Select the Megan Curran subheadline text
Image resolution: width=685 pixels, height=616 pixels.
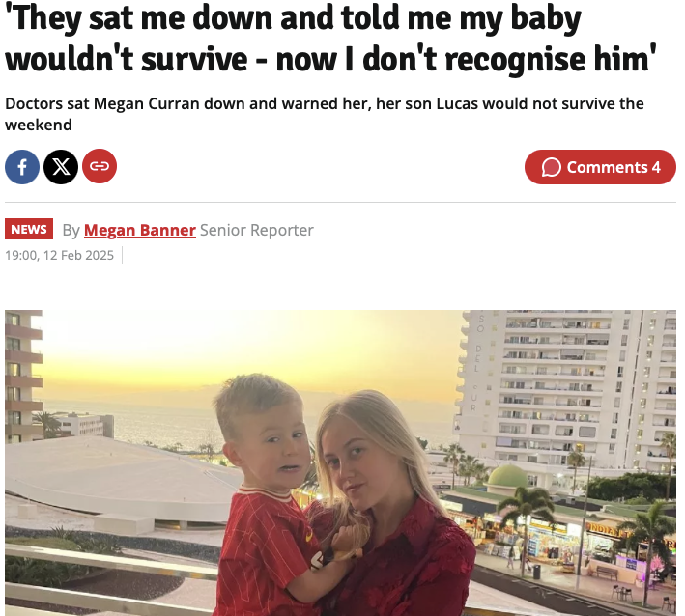pyautogui.click(x=325, y=114)
